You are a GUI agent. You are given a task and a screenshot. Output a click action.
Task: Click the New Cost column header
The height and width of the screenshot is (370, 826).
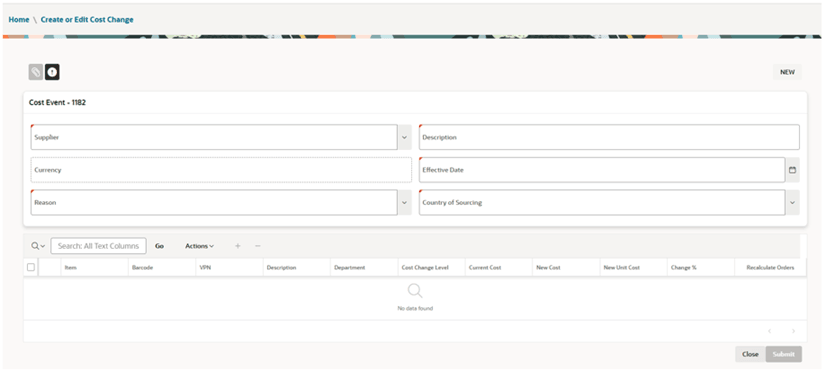tap(566, 267)
